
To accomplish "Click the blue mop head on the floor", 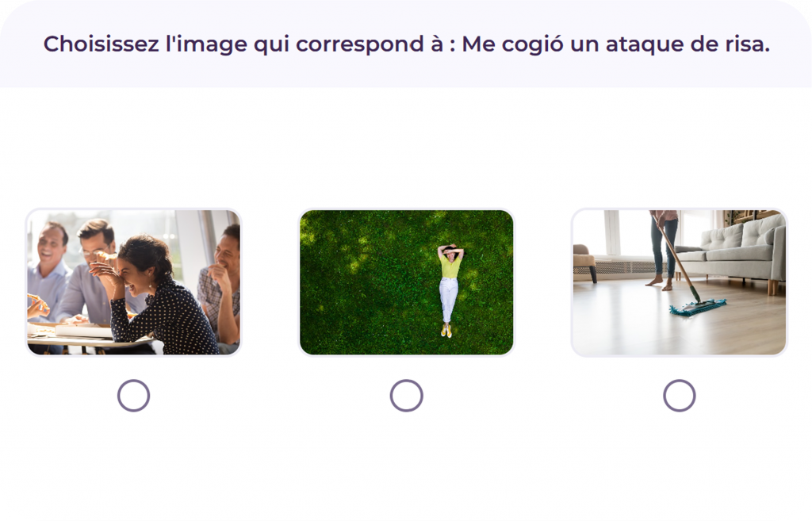I will [696, 307].
